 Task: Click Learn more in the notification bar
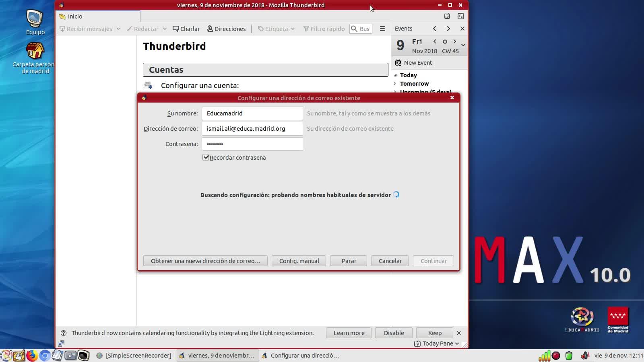click(x=349, y=333)
